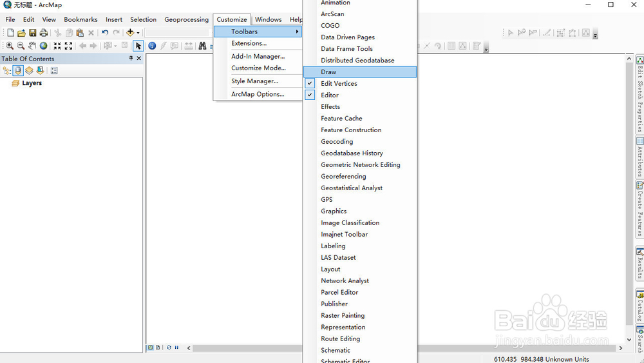This screenshot has width=644, height=363.
Task: Undo the last action
Action: coord(105,32)
